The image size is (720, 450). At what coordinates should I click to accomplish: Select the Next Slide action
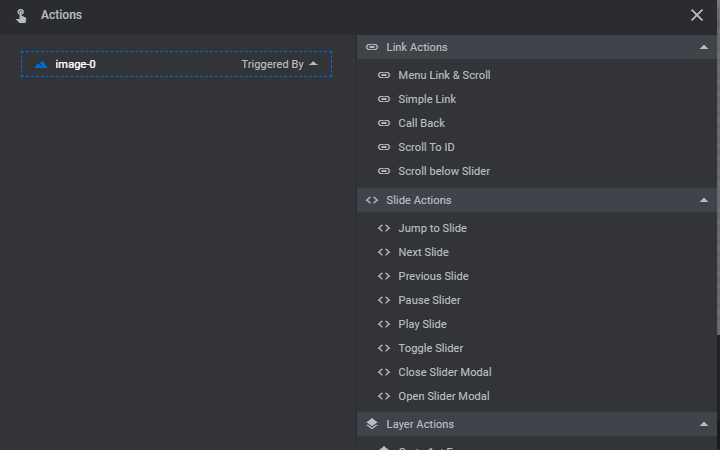(x=423, y=252)
